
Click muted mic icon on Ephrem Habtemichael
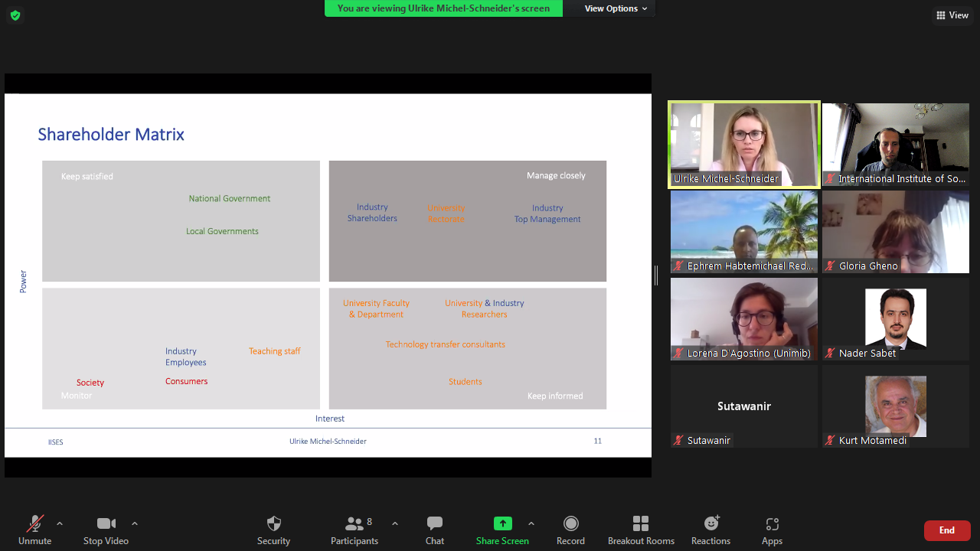(x=678, y=266)
